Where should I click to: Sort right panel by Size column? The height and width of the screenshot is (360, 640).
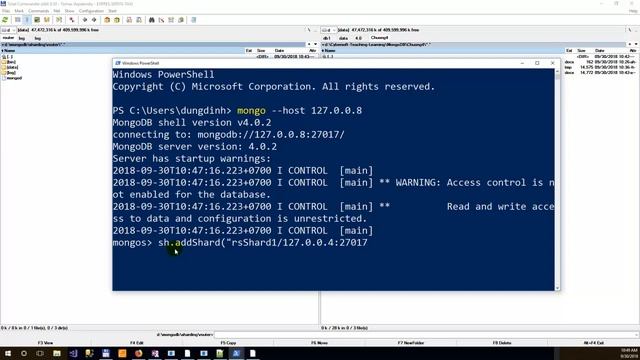582,51
